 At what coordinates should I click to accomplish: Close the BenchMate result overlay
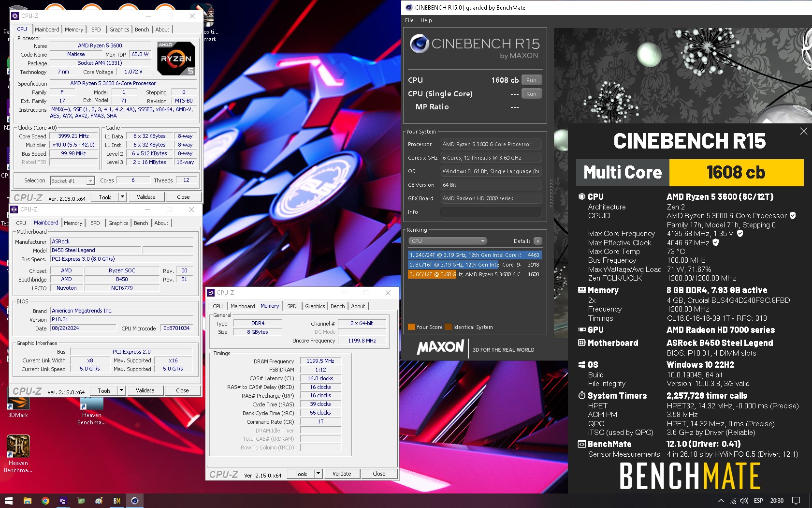(803, 131)
